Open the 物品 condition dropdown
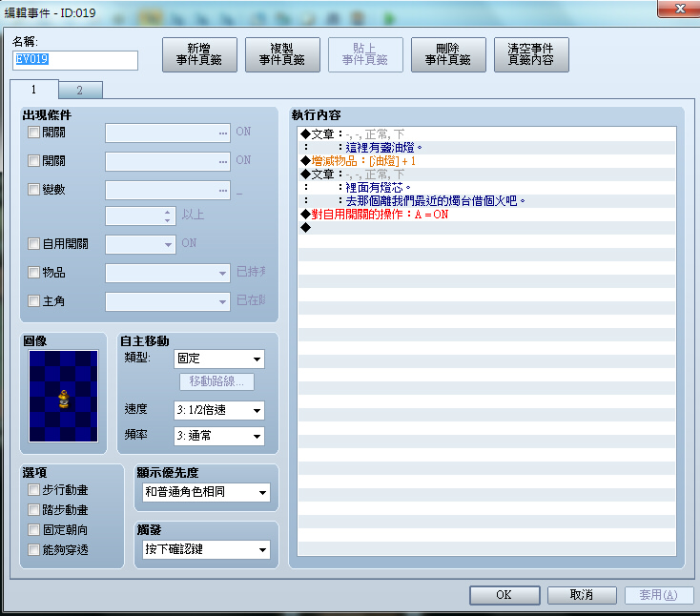 pyautogui.click(x=168, y=273)
